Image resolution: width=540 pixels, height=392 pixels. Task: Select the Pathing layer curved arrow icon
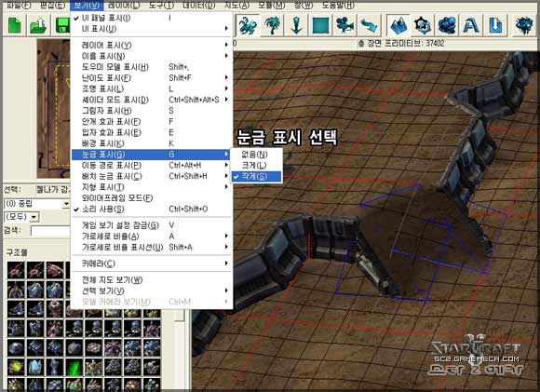[369, 25]
